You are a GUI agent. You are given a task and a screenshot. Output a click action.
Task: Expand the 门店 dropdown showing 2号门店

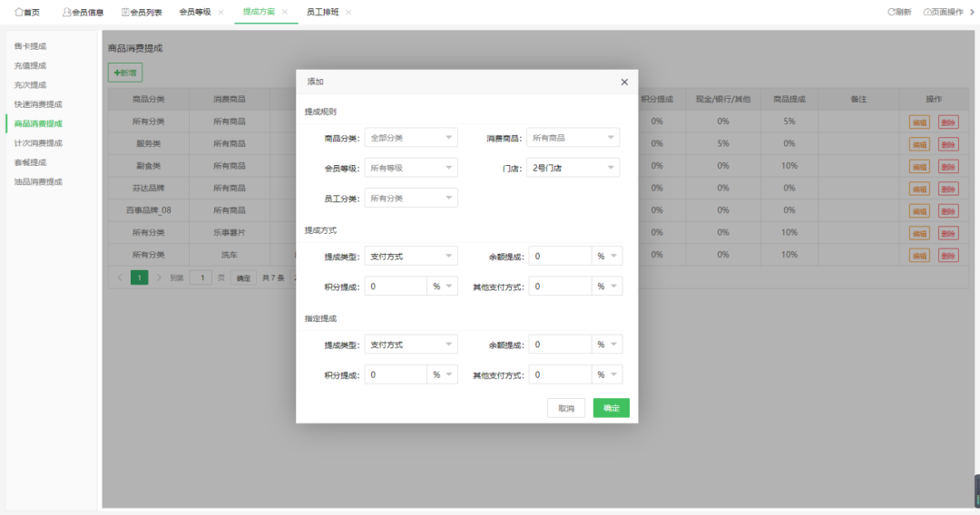click(x=573, y=168)
